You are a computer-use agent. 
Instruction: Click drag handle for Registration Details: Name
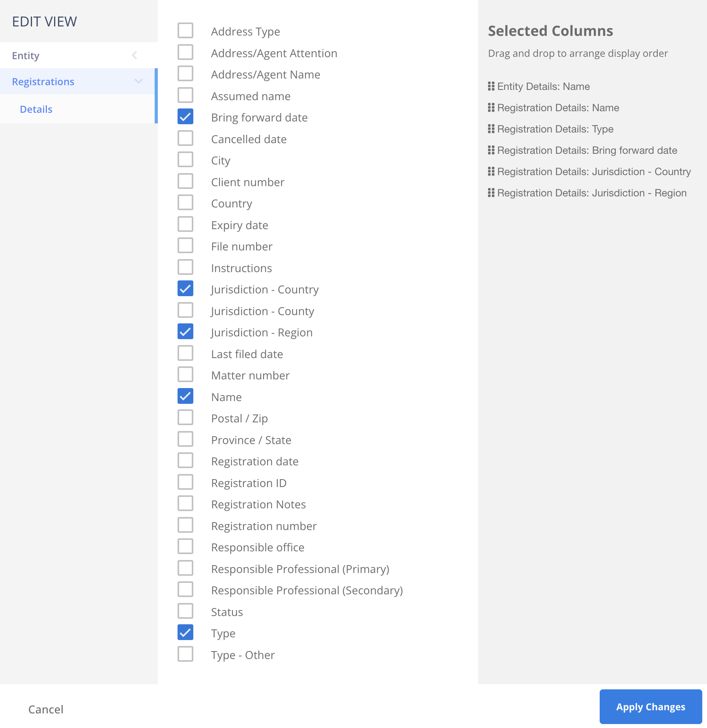click(x=491, y=108)
